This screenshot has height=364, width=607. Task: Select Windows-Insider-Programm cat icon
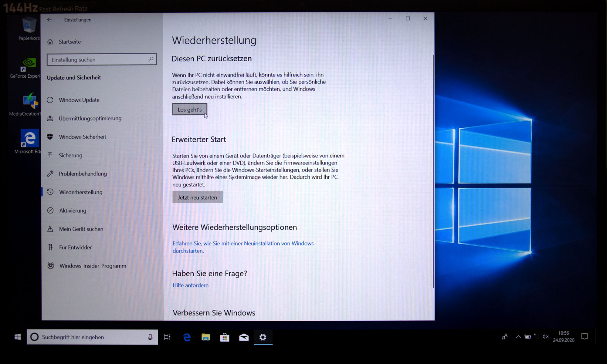[x=51, y=266]
